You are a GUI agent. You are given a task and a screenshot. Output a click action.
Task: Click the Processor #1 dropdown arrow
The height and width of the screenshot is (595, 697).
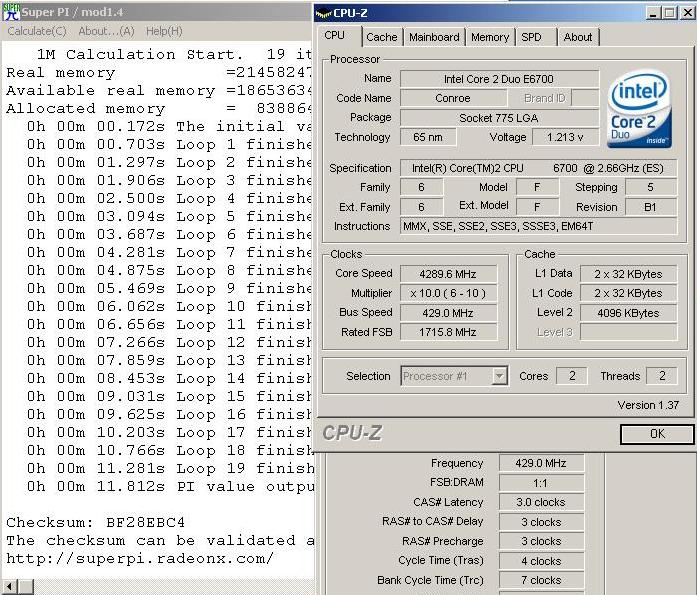[500, 376]
